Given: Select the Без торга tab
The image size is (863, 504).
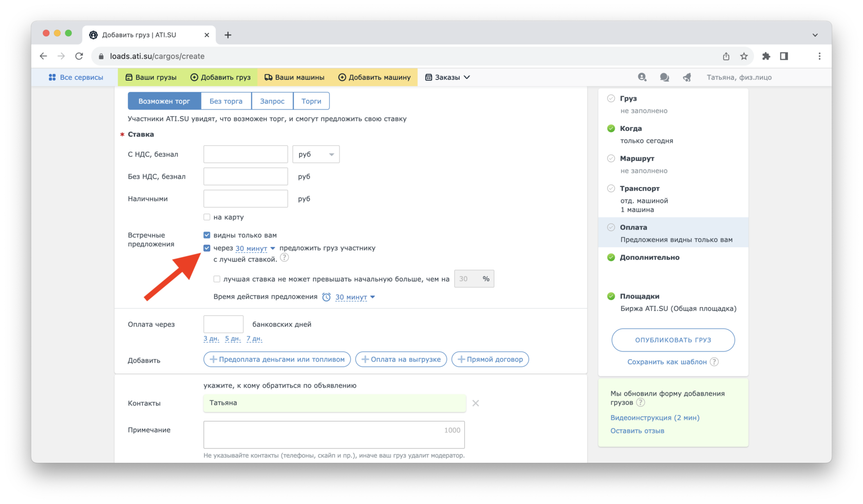Looking at the screenshot, I should (x=226, y=101).
